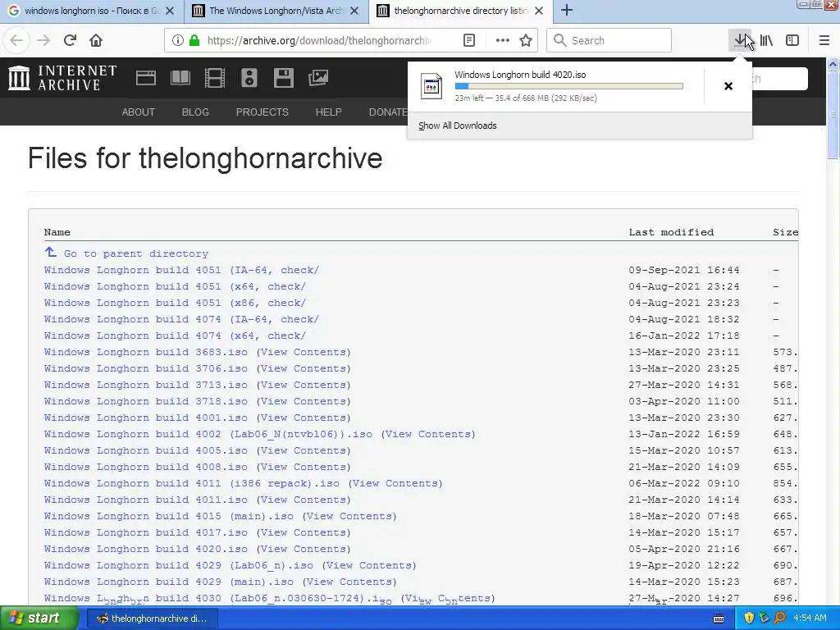Open the Firefox hamburger menu
The width and height of the screenshot is (840, 630).
pos(824,40)
